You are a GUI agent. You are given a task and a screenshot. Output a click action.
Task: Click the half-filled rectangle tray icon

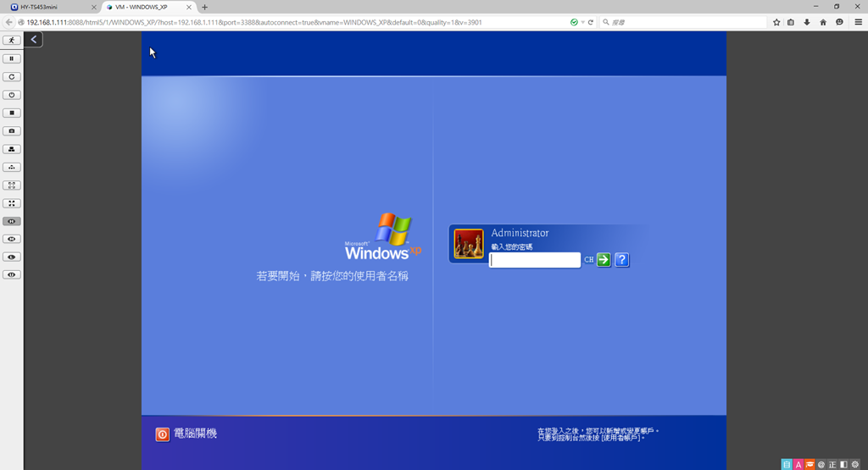point(843,464)
